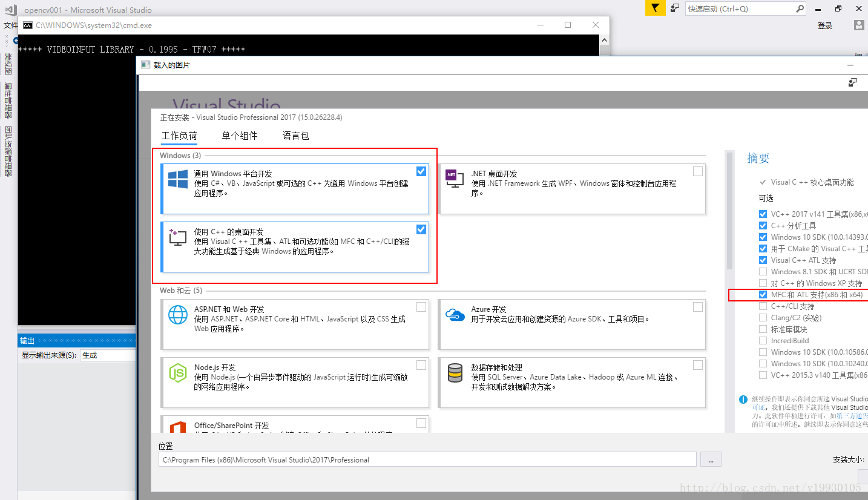This screenshot has height=500, width=868.
Task: Switch to the 工作负荷 tab
Action: pyautogui.click(x=179, y=136)
